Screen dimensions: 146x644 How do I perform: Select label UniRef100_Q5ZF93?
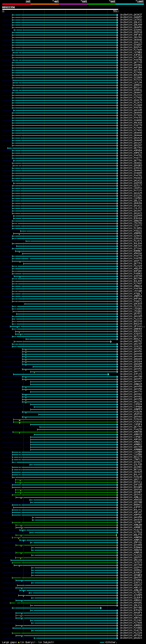click(x=131, y=414)
